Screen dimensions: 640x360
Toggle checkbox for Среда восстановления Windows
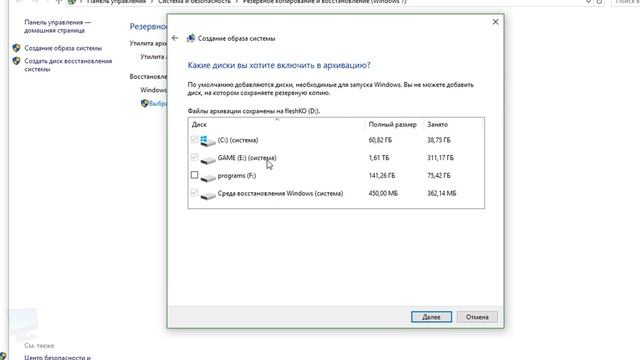(x=194, y=193)
